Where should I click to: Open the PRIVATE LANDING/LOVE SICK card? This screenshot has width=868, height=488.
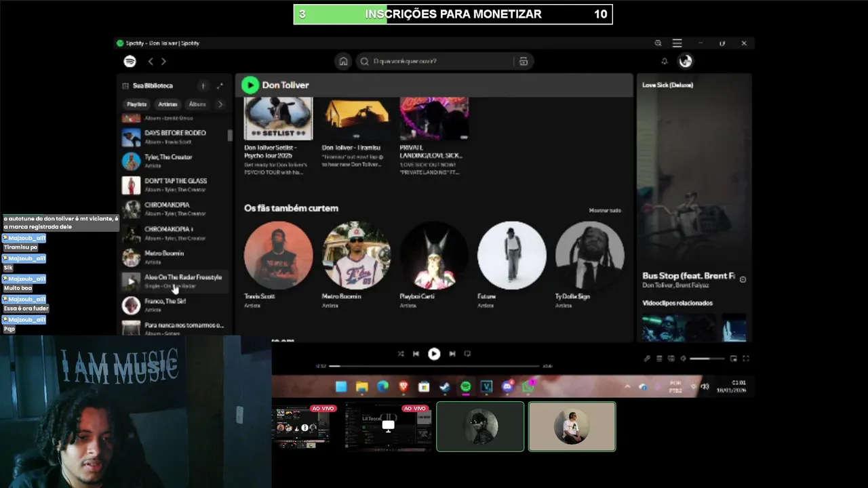(434, 136)
